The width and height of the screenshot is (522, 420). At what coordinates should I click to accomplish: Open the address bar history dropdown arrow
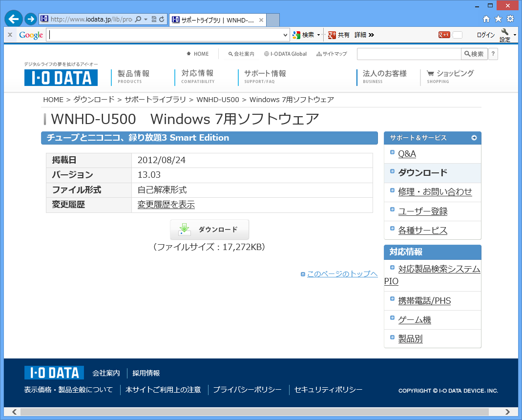click(146, 20)
